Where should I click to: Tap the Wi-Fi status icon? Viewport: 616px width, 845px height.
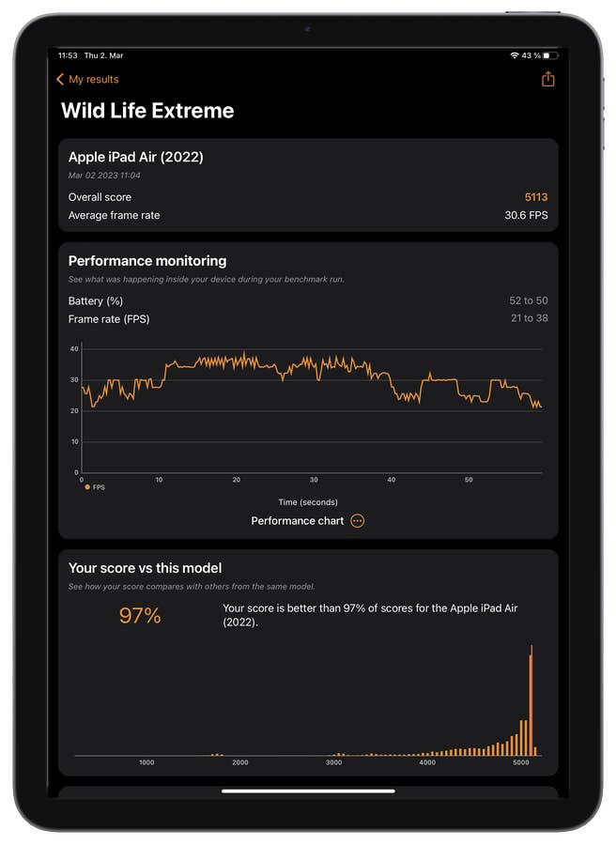tap(514, 56)
